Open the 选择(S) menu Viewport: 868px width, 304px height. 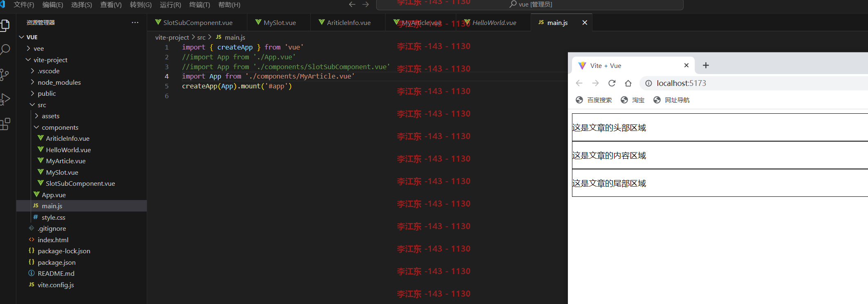click(x=81, y=5)
